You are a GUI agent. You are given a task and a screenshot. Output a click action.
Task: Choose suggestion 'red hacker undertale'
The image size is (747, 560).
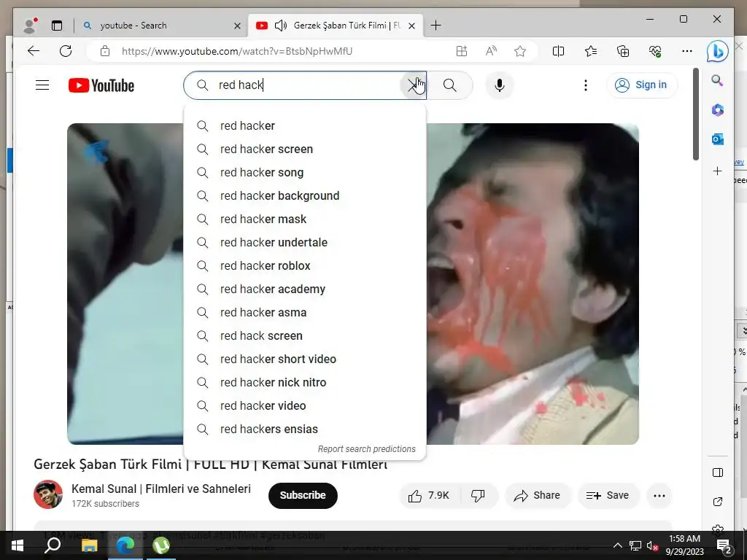tap(305, 242)
